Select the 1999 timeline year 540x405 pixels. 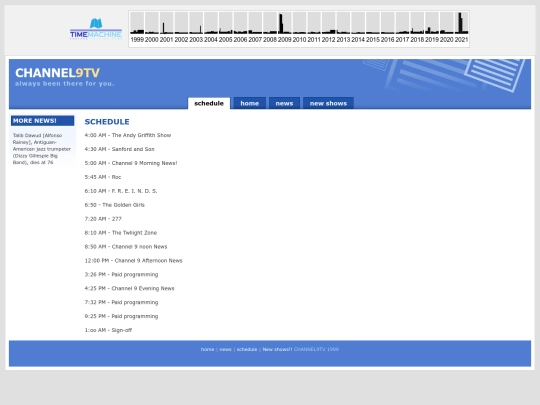pyautogui.click(x=137, y=28)
